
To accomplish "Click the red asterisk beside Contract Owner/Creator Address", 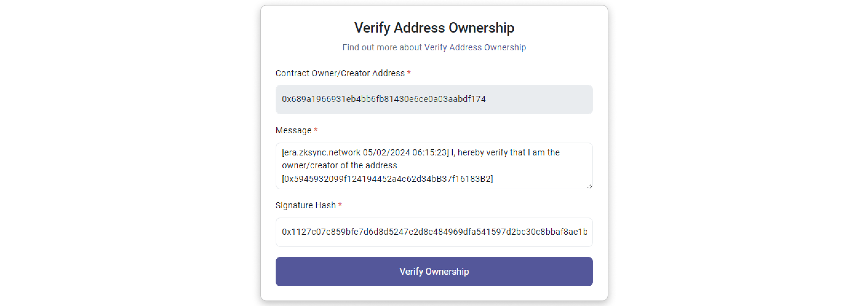I will tap(409, 73).
